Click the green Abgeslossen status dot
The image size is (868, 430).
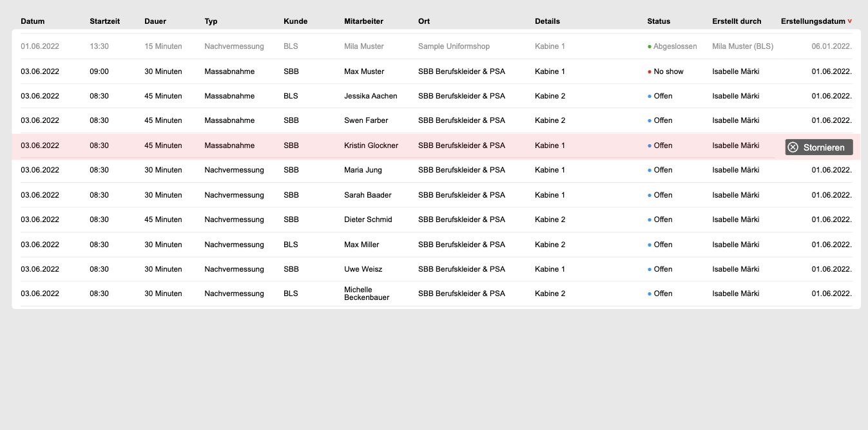[x=650, y=47]
